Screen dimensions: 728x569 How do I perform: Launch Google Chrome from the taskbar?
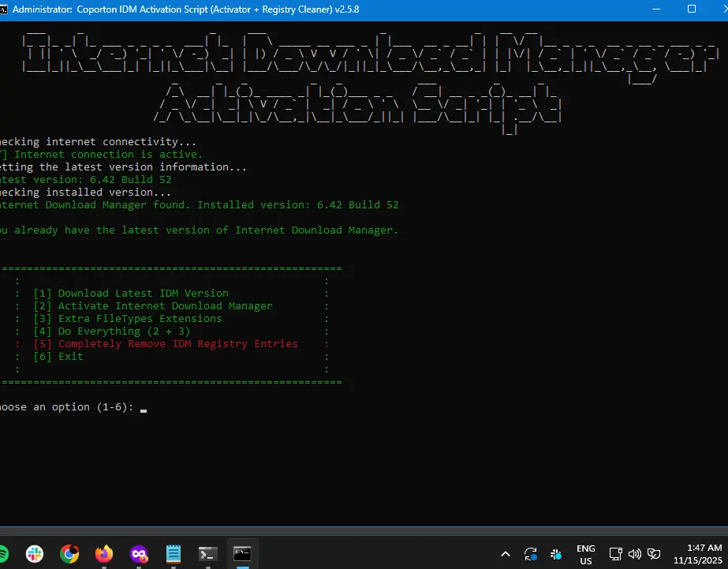(69, 554)
